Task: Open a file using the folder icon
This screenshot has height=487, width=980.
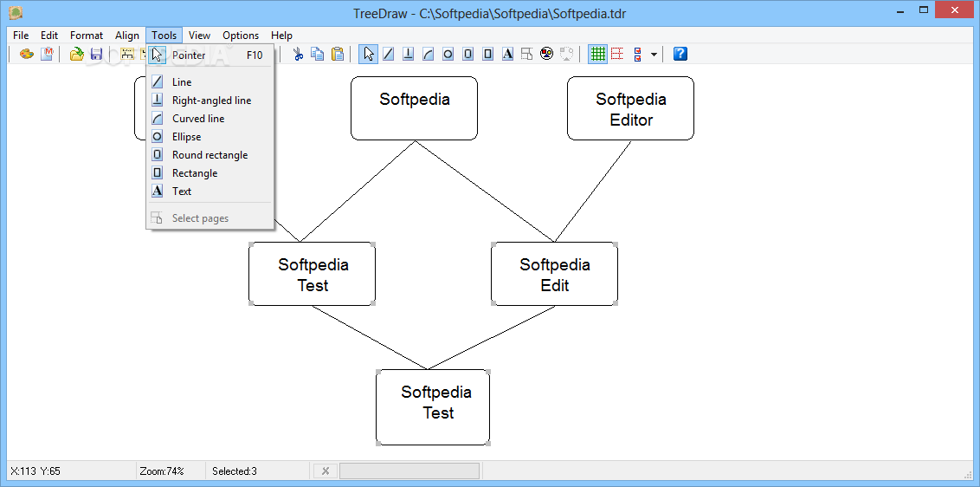Action: click(76, 54)
